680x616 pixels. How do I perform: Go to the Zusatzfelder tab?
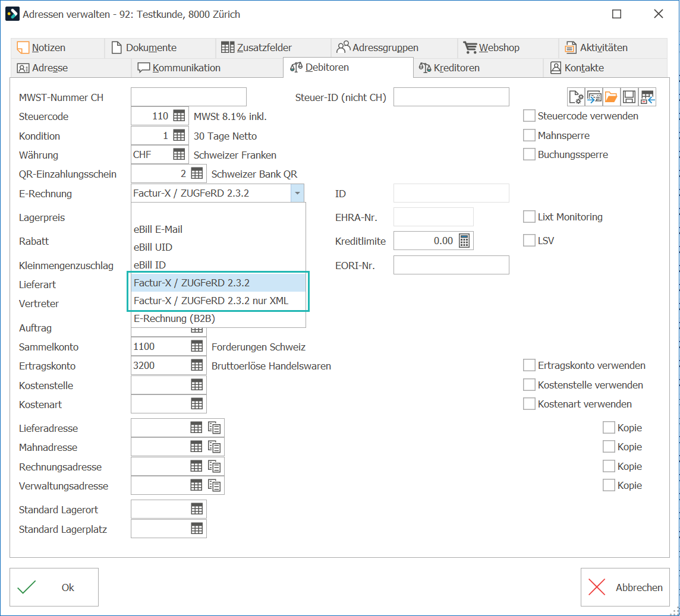[273, 48]
